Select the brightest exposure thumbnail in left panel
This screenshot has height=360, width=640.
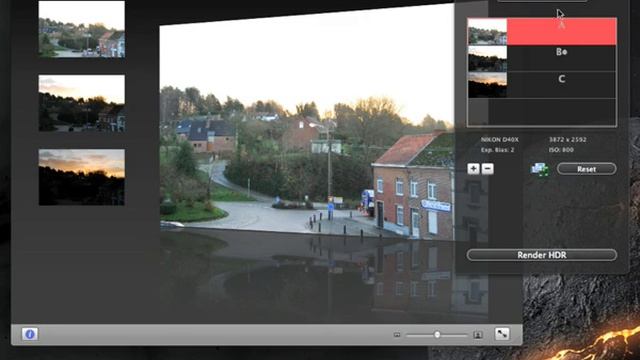tap(82, 29)
